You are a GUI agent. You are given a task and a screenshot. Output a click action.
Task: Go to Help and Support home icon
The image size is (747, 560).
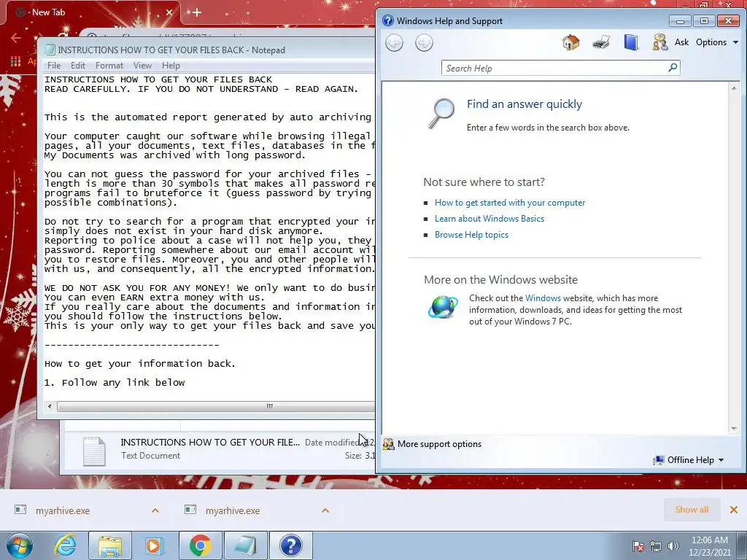point(570,42)
